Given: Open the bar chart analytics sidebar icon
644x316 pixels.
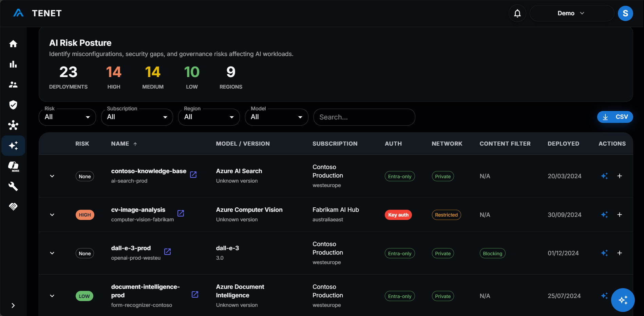Looking at the screenshot, I should 13,64.
